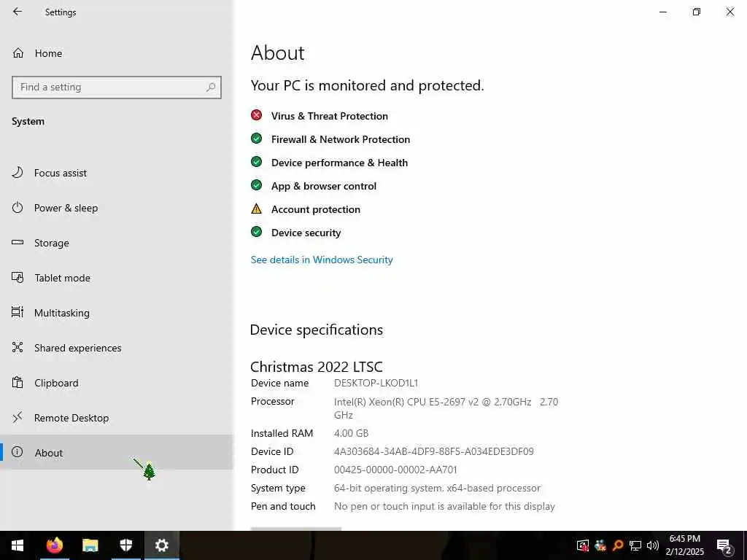
Task: Open the Windows Start menu
Action: click(18, 545)
